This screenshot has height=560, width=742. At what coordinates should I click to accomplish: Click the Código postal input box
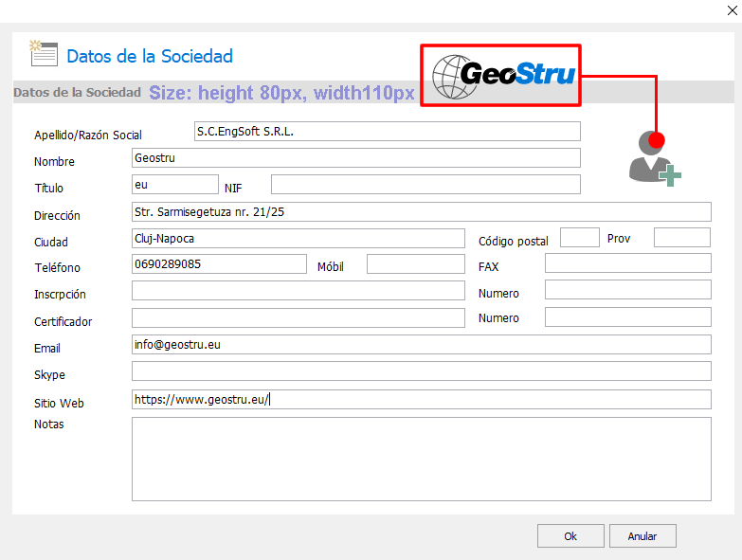(x=580, y=238)
